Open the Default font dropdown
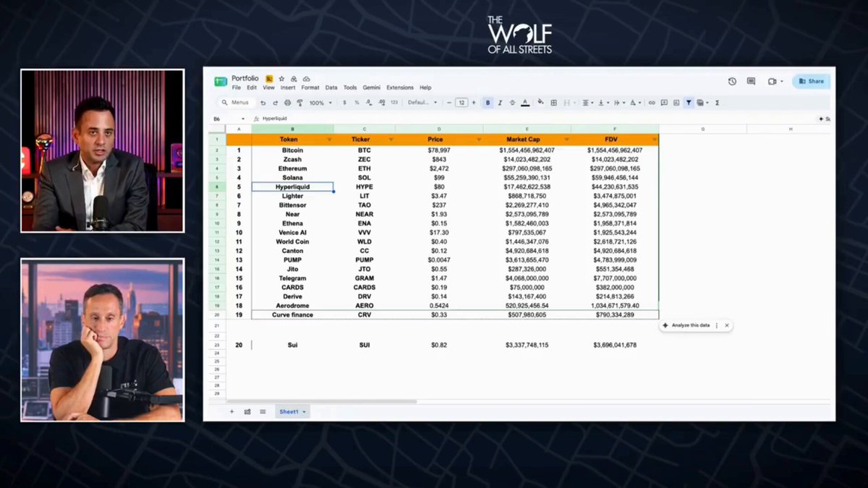This screenshot has height=488, width=868. (x=422, y=103)
